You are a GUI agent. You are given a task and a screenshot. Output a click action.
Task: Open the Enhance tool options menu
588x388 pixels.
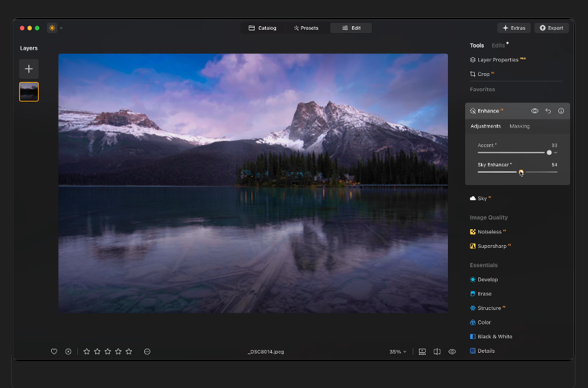561,111
